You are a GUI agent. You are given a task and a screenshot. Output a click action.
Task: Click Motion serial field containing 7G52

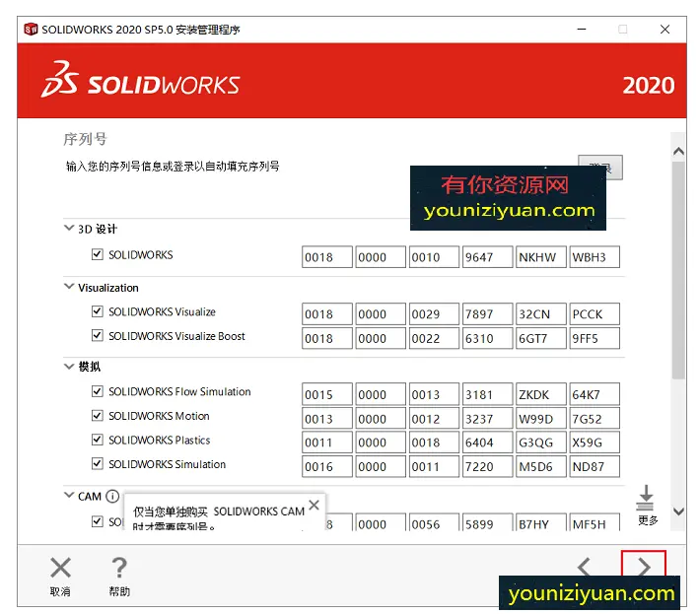pos(595,419)
